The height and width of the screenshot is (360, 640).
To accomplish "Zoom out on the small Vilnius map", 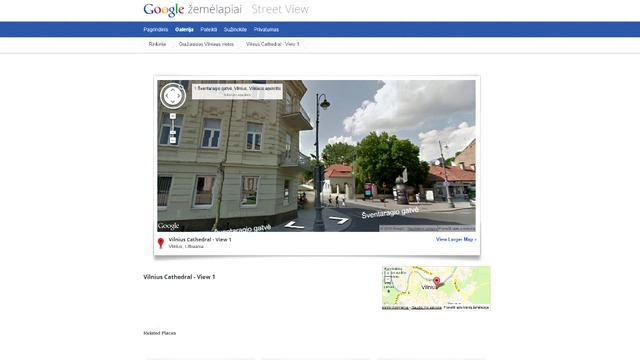I will (x=387, y=280).
